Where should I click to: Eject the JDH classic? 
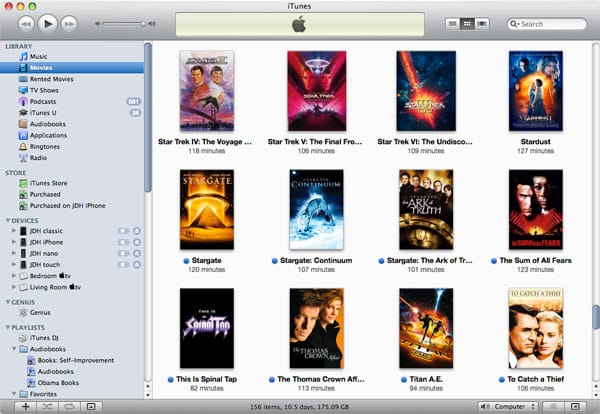[137, 231]
